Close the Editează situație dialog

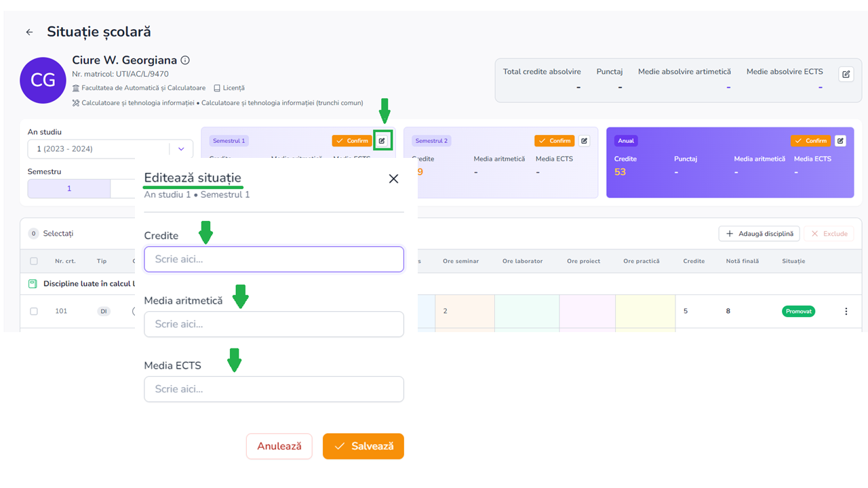pos(393,179)
